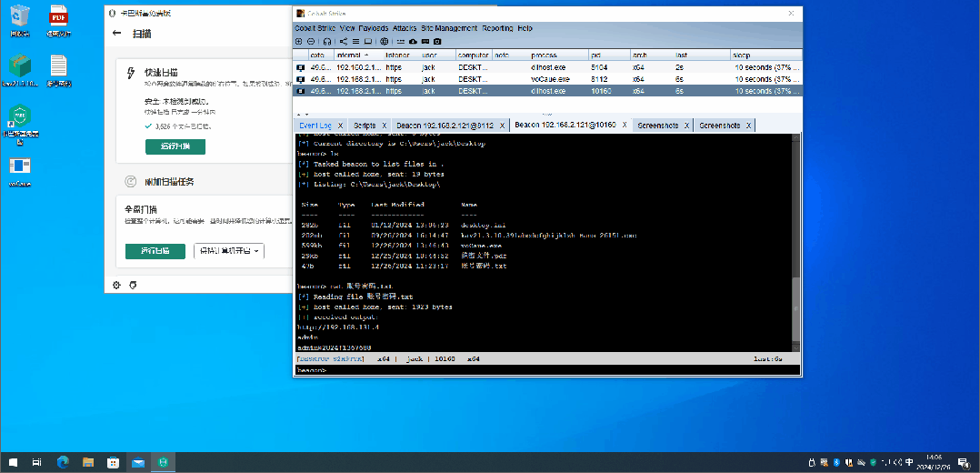Click the Connect plus icon in Cobalt Strike toolbar
The height and width of the screenshot is (473, 980).
[x=299, y=41]
